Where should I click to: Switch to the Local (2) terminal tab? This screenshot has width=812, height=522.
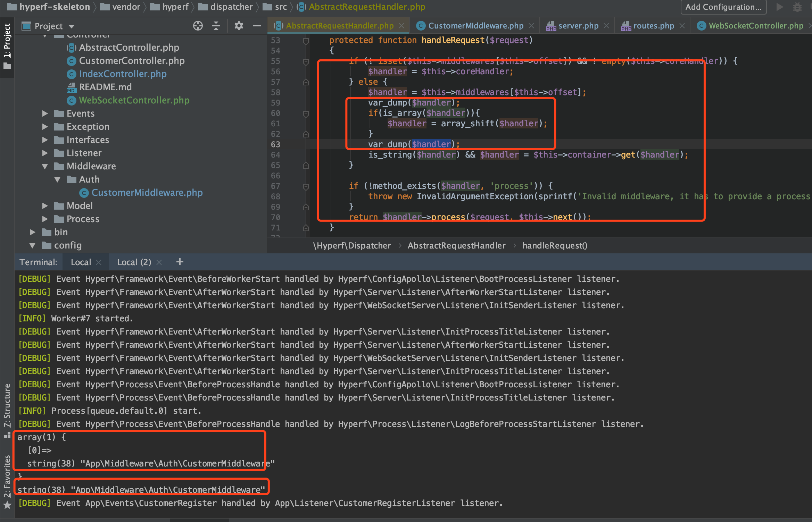pos(134,262)
